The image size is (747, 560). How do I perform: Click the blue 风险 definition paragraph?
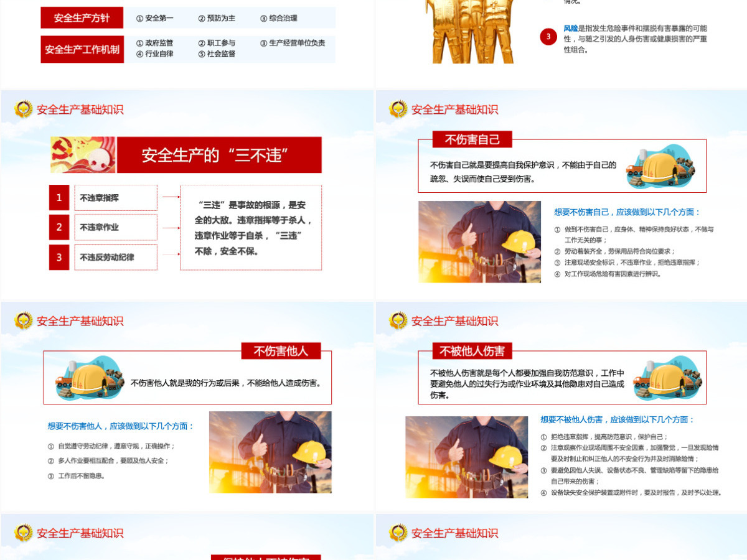coord(636,39)
